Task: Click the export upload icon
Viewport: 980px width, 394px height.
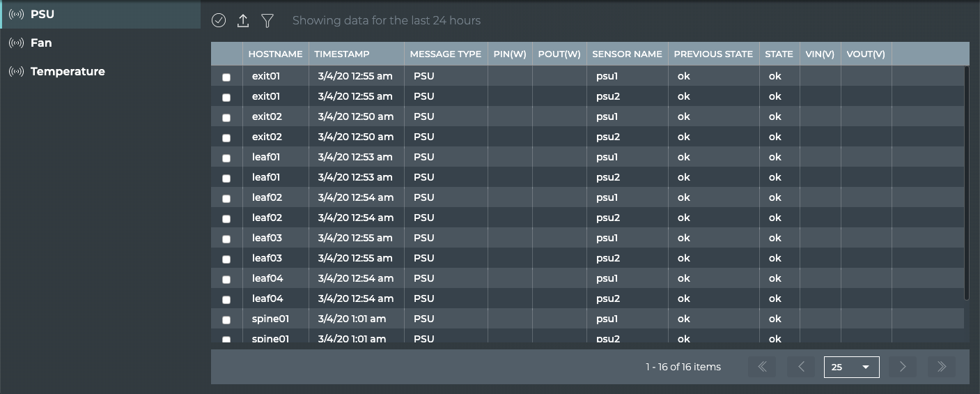Action: (243, 21)
